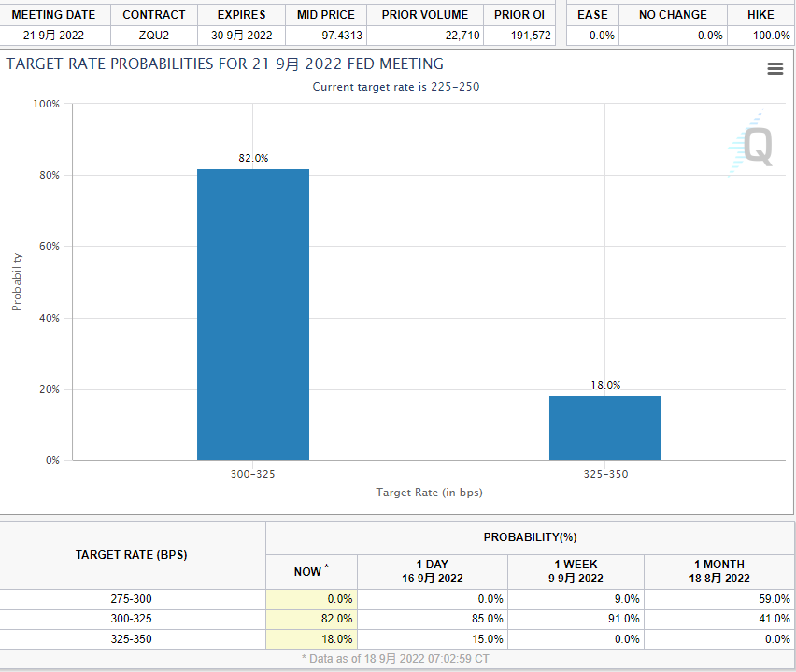
Task: Click the EASE column header
Action: 592,15
